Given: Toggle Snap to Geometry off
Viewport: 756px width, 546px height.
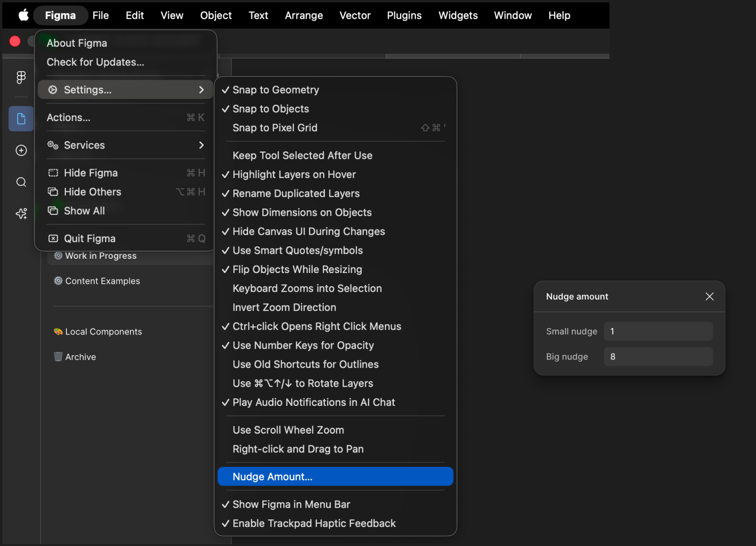Looking at the screenshot, I should 276,90.
